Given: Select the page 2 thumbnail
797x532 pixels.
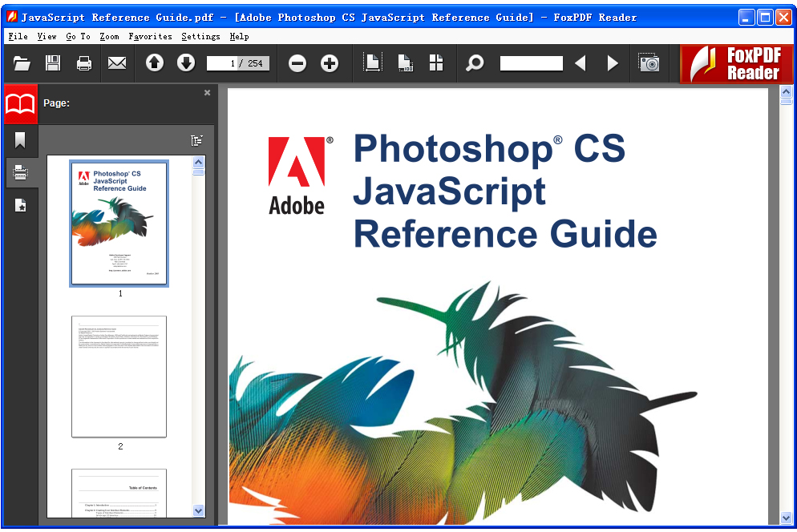Looking at the screenshot, I should pyautogui.click(x=119, y=377).
